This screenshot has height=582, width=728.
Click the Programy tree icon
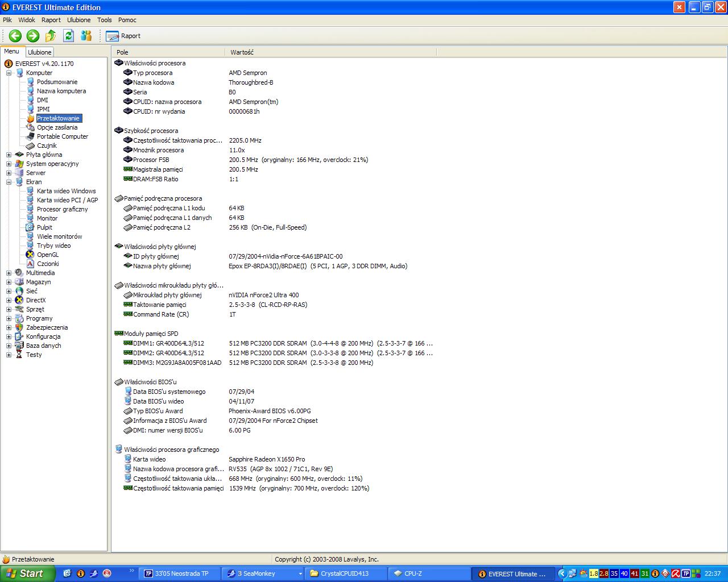tap(19, 318)
